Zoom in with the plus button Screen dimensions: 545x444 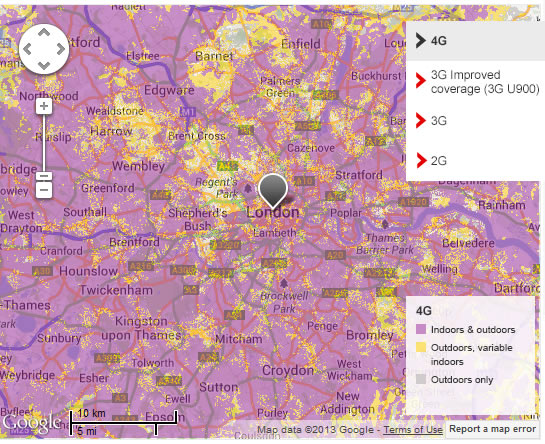[x=44, y=106]
